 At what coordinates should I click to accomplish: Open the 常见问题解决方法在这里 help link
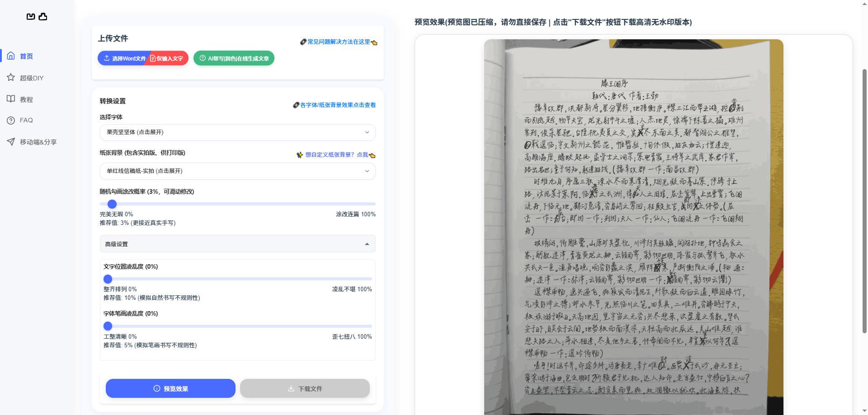click(x=338, y=42)
